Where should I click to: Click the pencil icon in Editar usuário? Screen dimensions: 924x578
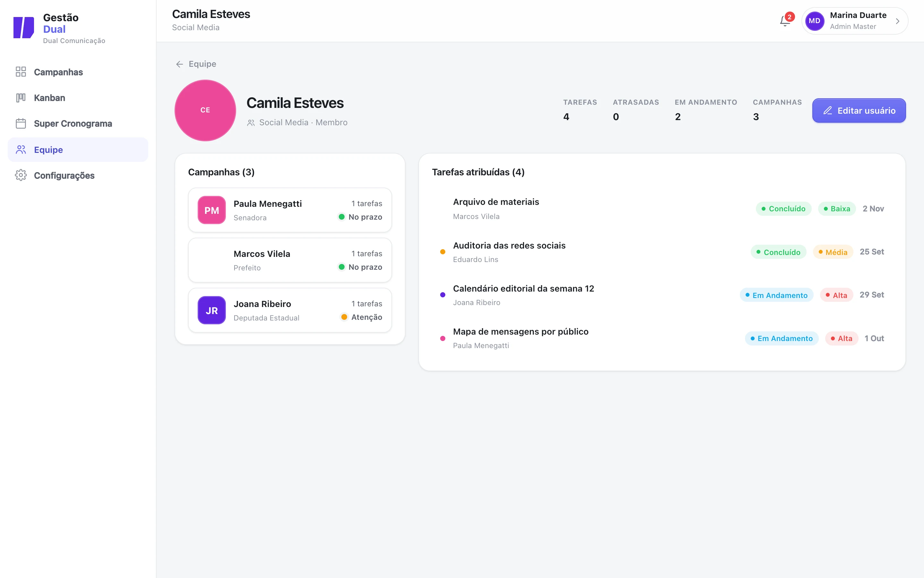pyautogui.click(x=827, y=110)
